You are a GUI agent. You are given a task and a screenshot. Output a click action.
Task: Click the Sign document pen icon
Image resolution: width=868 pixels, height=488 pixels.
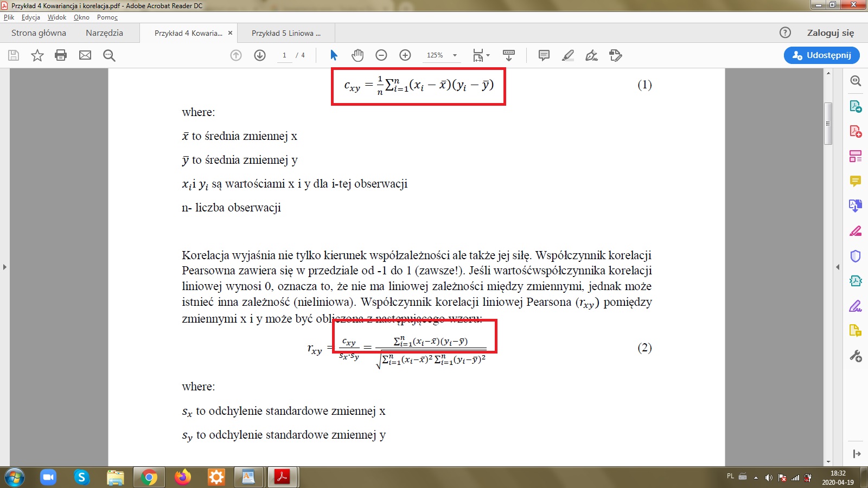tap(592, 55)
